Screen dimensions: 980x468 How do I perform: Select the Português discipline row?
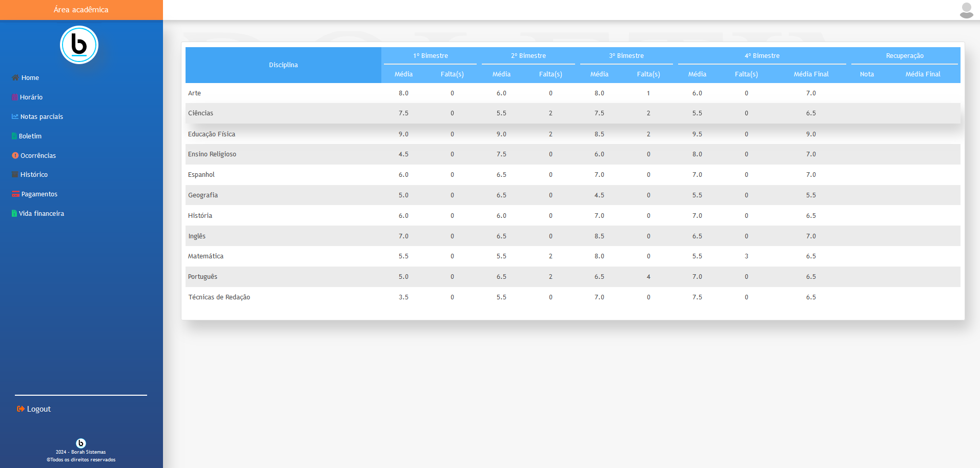pos(573,277)
